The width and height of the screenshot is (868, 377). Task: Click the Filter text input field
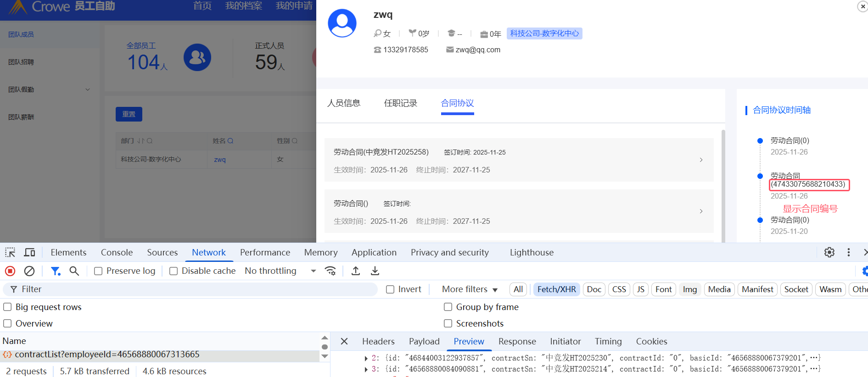[193, 289]
